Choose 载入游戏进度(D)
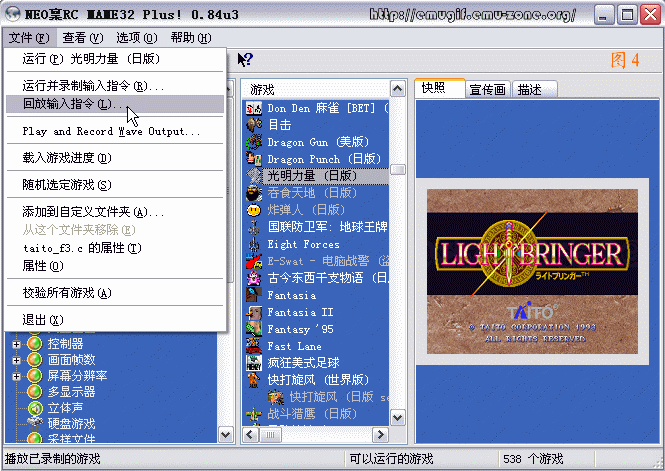665x471 pixels. 115,158
